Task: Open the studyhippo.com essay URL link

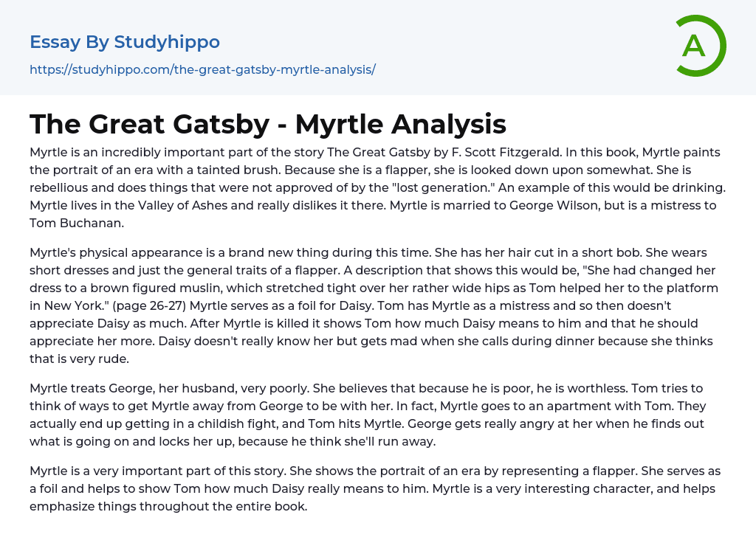Action: point(202,69)
